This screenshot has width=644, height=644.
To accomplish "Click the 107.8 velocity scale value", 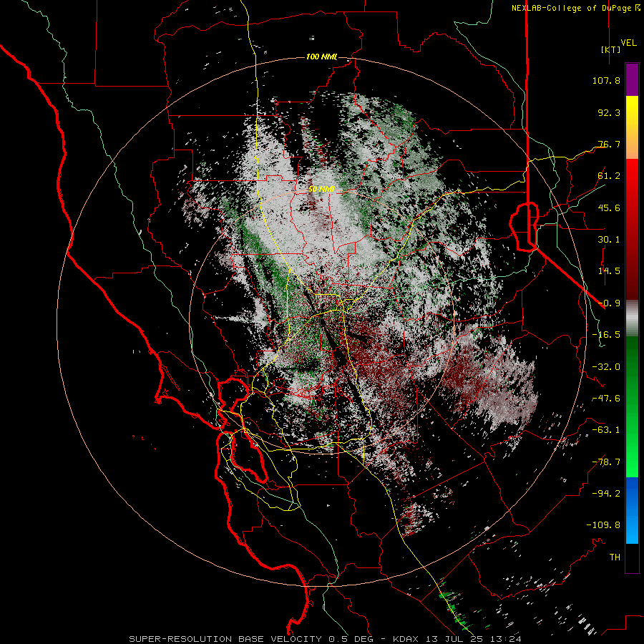I will 606,80.
